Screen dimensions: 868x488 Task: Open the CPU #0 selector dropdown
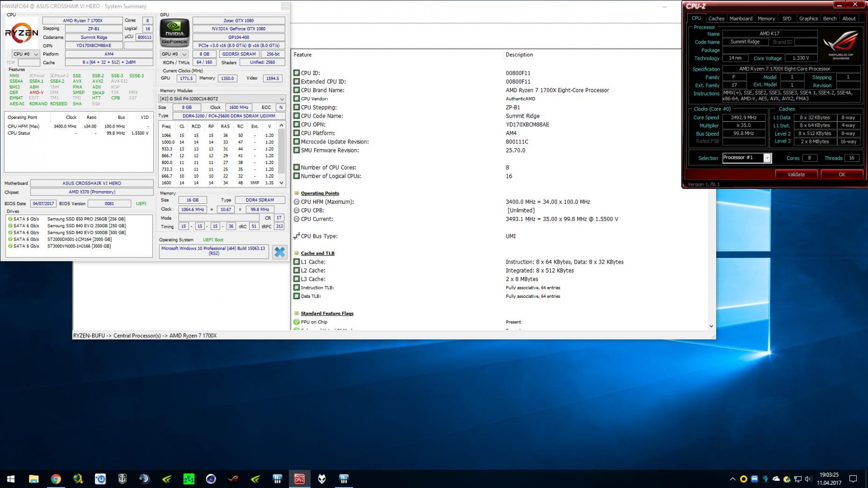pyautogui.click(x=26, y=54)
